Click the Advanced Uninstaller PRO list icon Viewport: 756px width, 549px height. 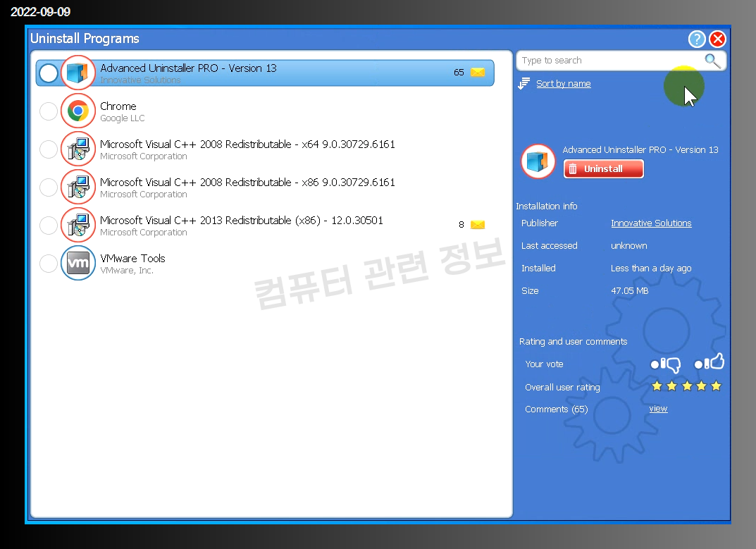78,73
